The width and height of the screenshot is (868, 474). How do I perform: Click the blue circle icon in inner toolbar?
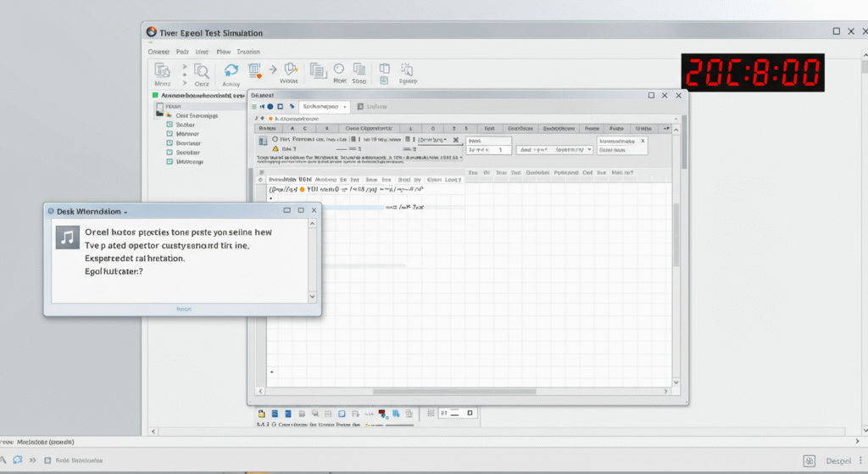[270, 107]
